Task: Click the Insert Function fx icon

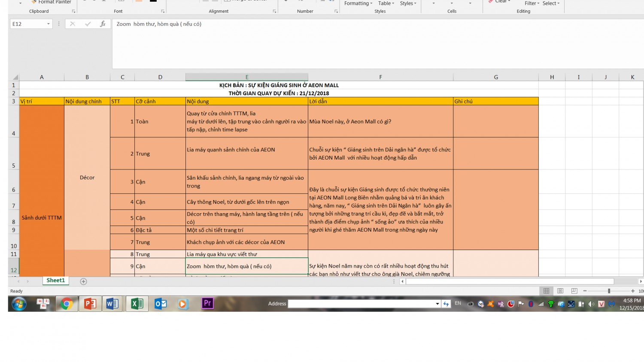Action: click(103, 24)
